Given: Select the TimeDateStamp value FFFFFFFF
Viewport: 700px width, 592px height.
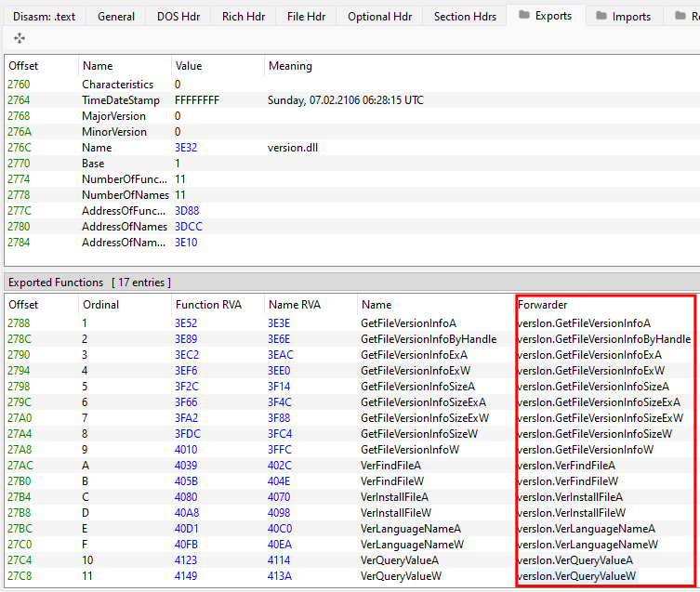Looking at the screenshot, I should [197, 100].
